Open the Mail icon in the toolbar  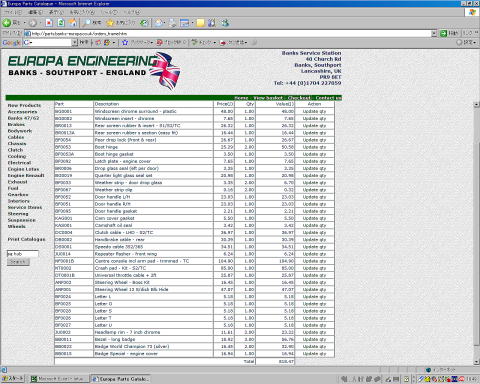159,23
